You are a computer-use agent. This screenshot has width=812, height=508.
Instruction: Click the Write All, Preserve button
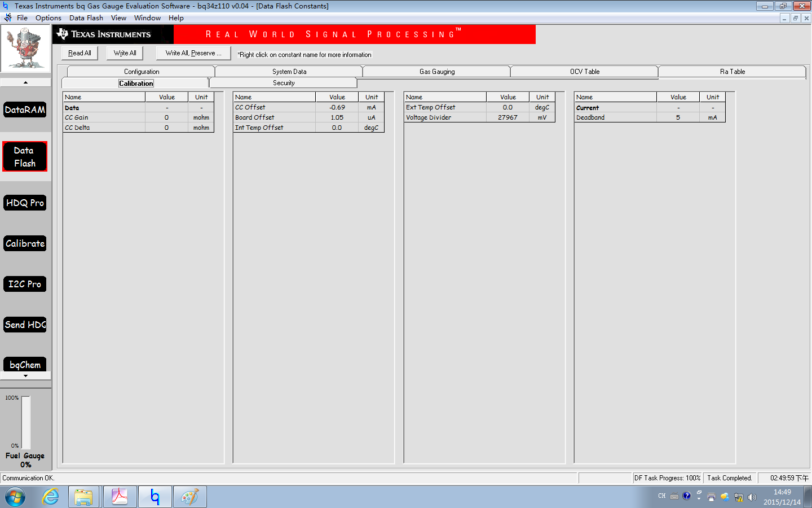point(193,53)
